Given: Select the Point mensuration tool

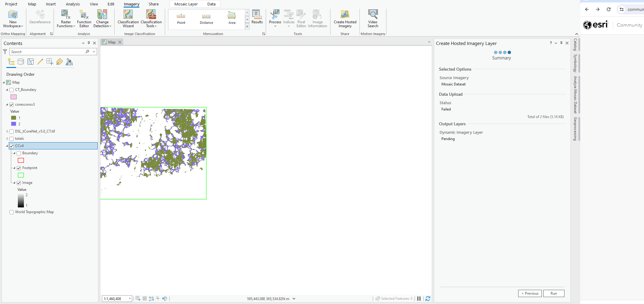Looking at the screenshot, I should (x=181, y=18).
